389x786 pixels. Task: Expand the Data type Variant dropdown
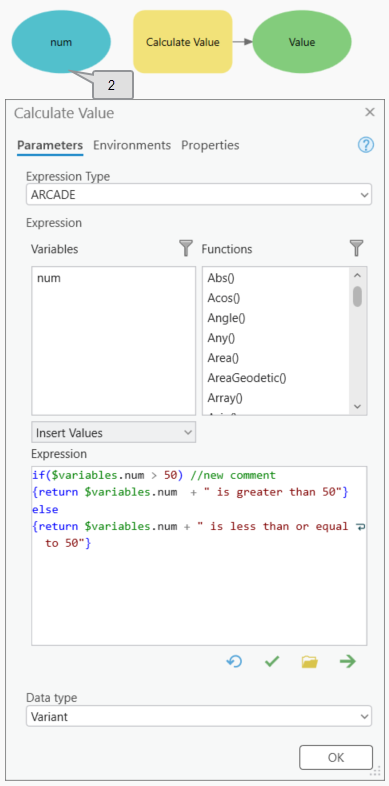[x=199, y=716]
